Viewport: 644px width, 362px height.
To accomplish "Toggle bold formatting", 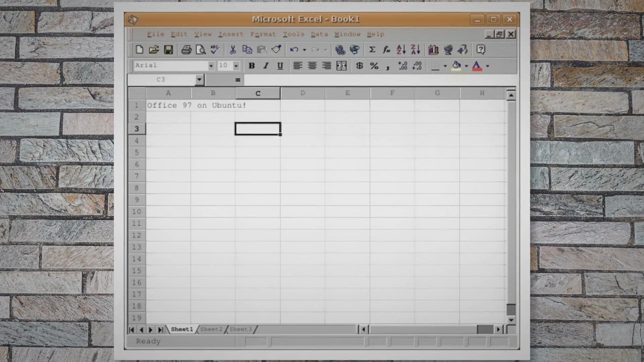I will [x=252, y=66].
